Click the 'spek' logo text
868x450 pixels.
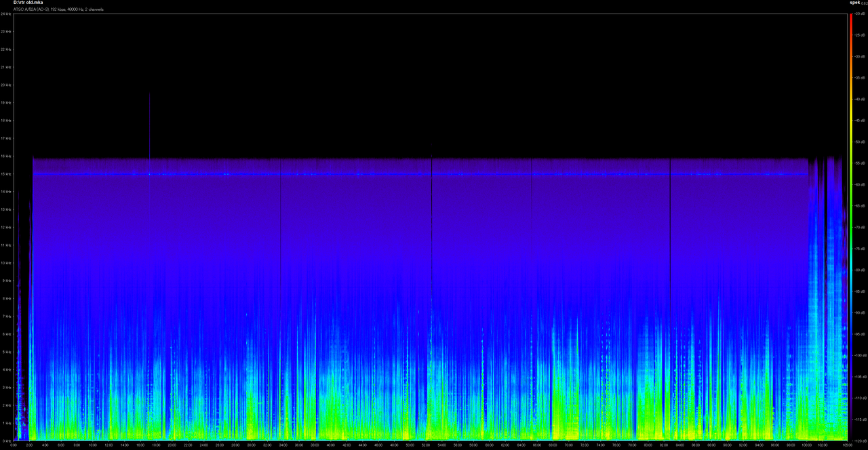(x=855, y=3)
